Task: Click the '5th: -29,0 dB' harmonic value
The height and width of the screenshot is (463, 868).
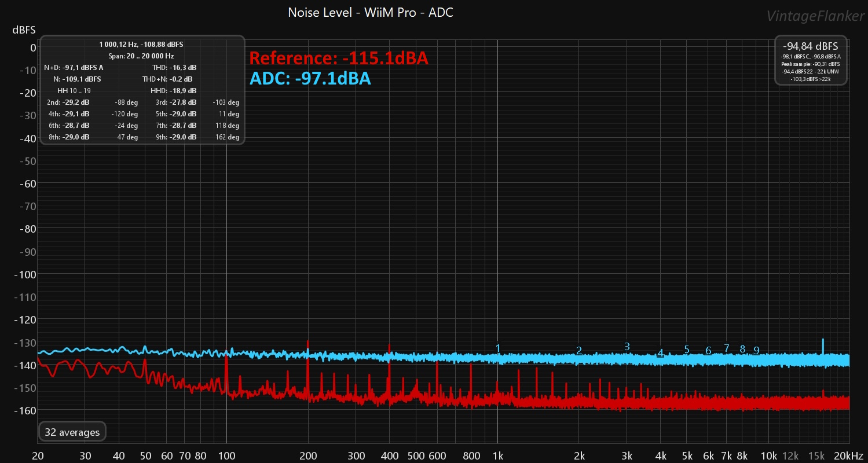Action: coord(176,114)
